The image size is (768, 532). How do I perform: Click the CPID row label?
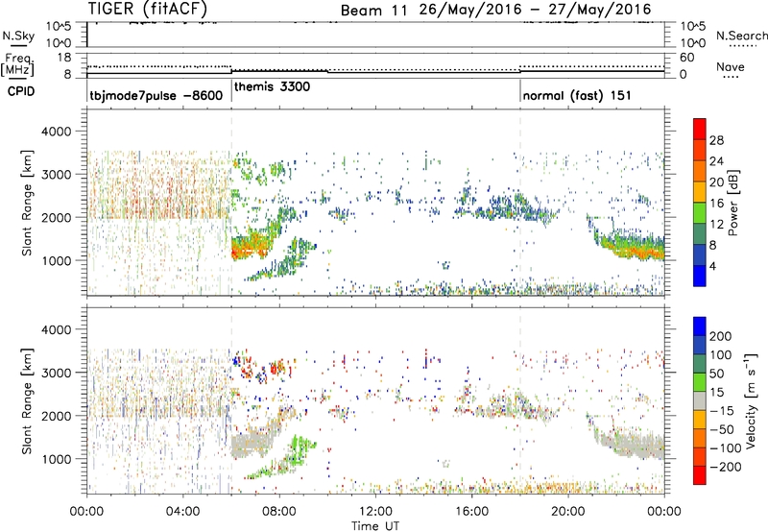coord(21,91)
